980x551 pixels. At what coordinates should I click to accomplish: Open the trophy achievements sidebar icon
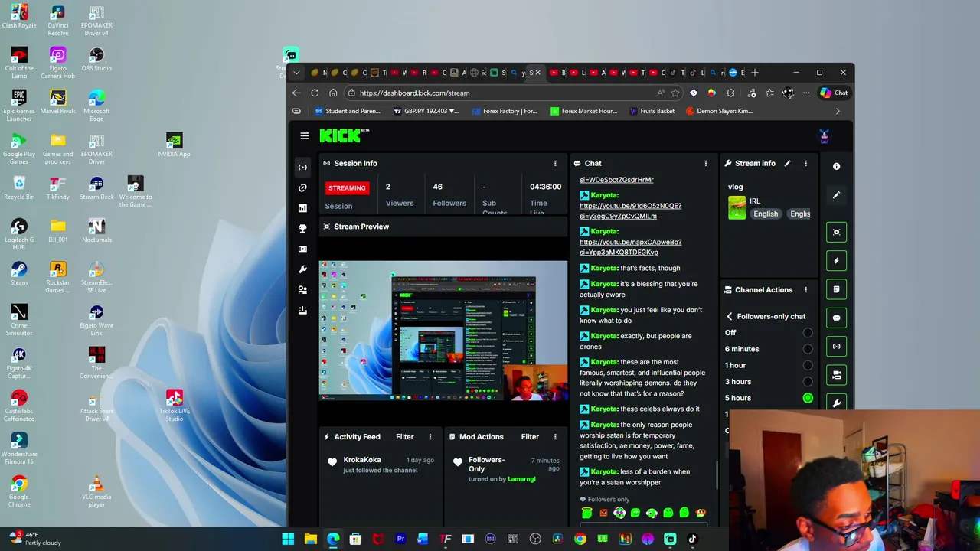302,228
